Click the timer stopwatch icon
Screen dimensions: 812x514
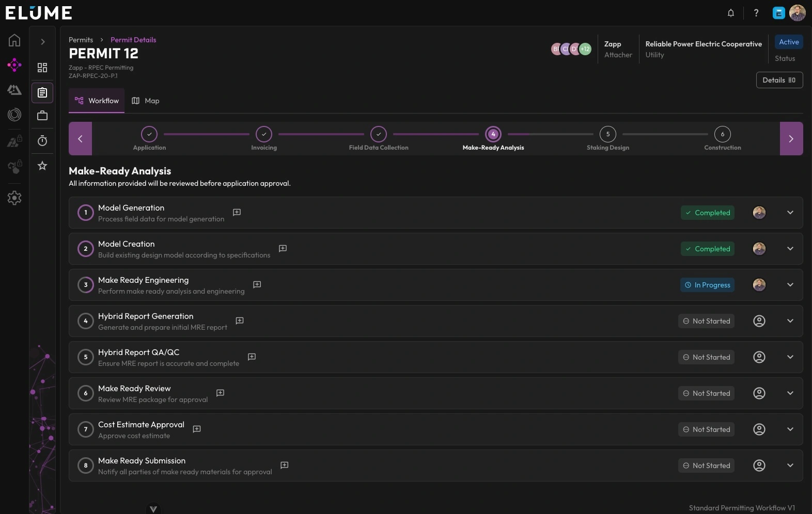click(42, 140)
